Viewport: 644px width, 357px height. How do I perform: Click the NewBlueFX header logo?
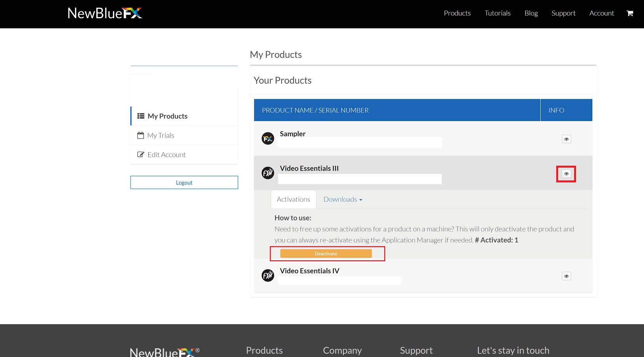coord(105,13)
